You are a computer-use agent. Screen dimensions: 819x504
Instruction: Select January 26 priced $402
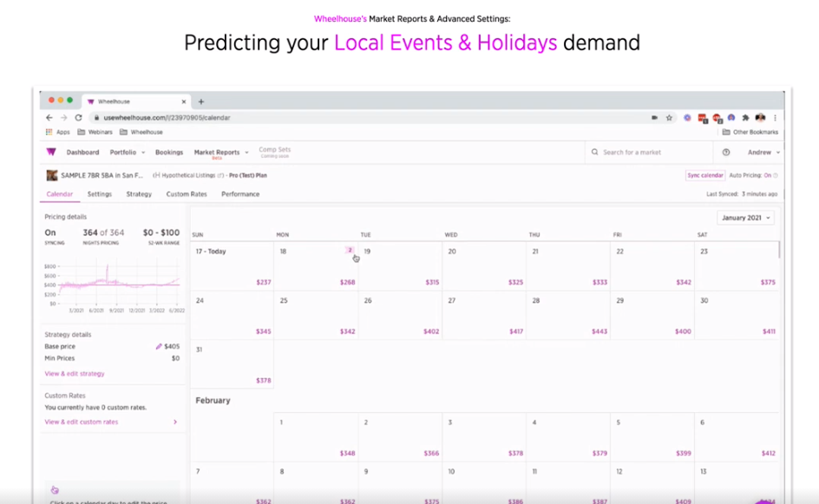[400, 316]
